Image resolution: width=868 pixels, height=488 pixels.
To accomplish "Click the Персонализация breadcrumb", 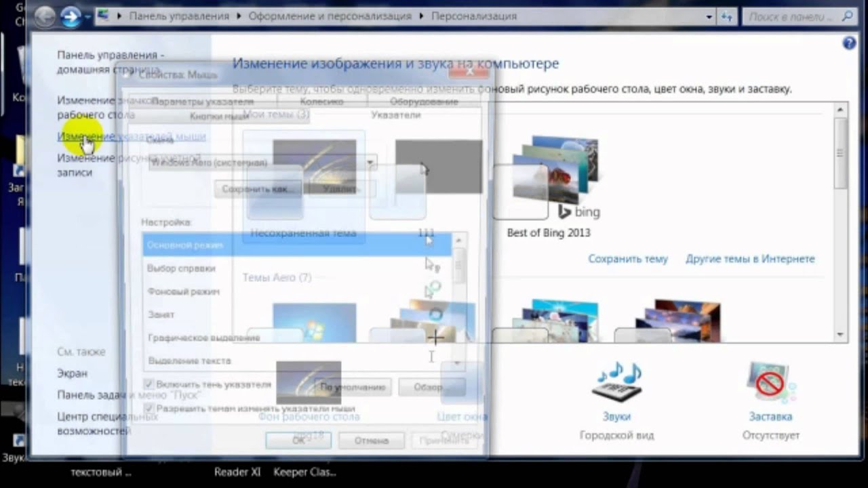I will pyautogui.click(x=474, y=16).
